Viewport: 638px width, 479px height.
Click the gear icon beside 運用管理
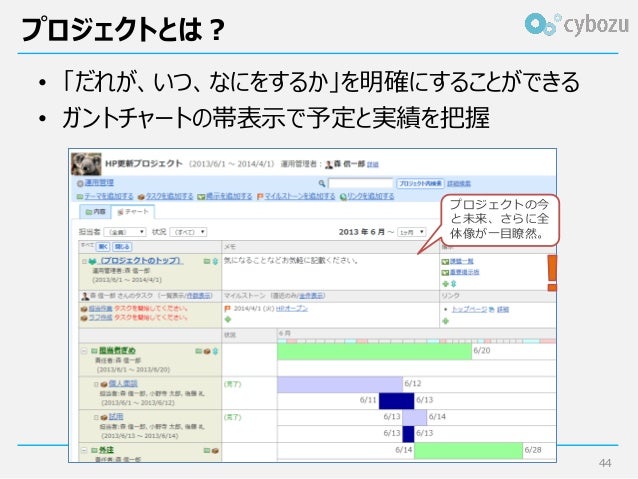80,184
